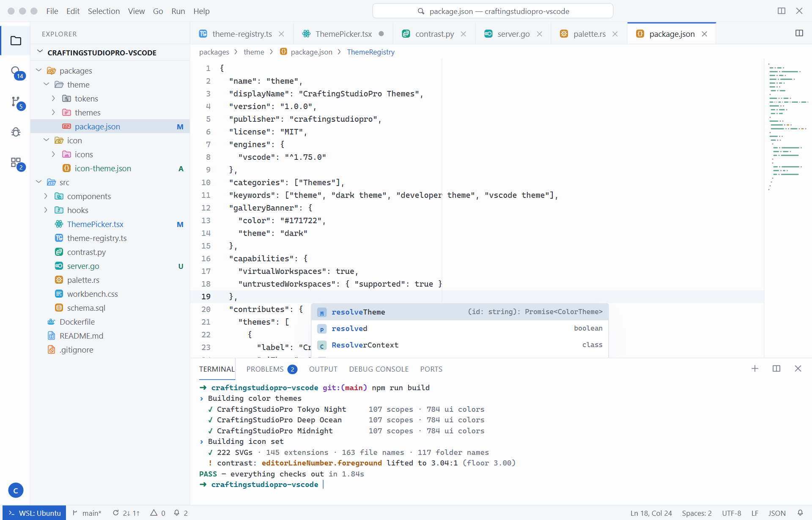Toggle the panel layout icon in title bar
This screenshot has height=520, width=812.
[782, 11]
